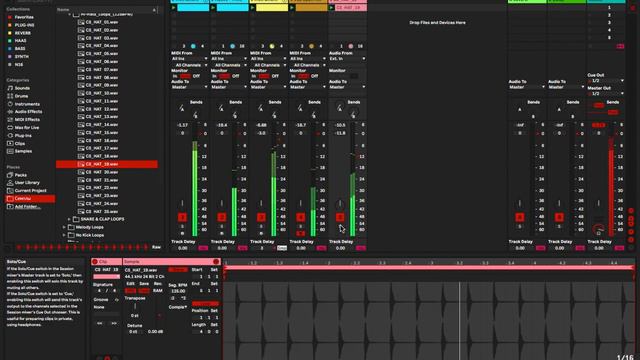Launch the yellow clip on track 3
The width and height of the screenshot is (640, 360).
coord(253,8)
